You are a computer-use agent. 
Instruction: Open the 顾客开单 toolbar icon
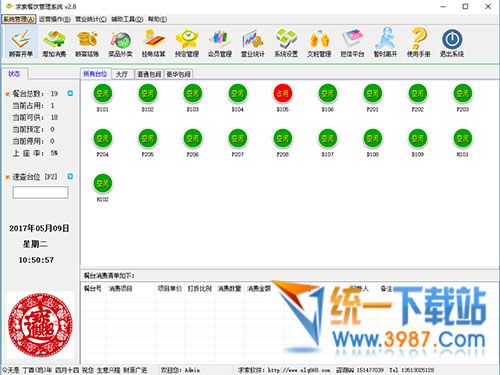21,42
